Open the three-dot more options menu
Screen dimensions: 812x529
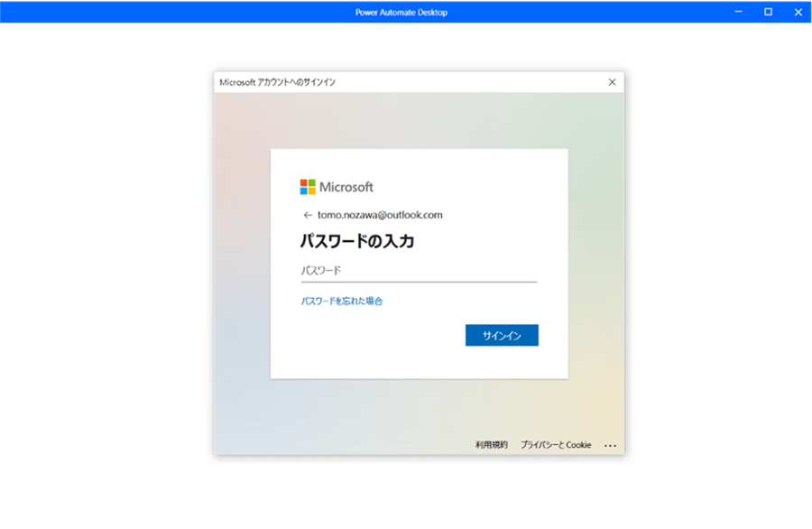pyautogui.click(x=610, y=446)
